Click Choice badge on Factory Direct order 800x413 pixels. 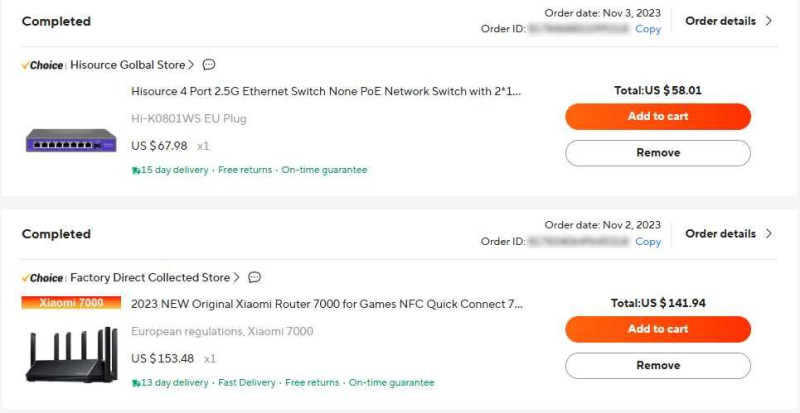pyautogui.click(x=42, y=278)
